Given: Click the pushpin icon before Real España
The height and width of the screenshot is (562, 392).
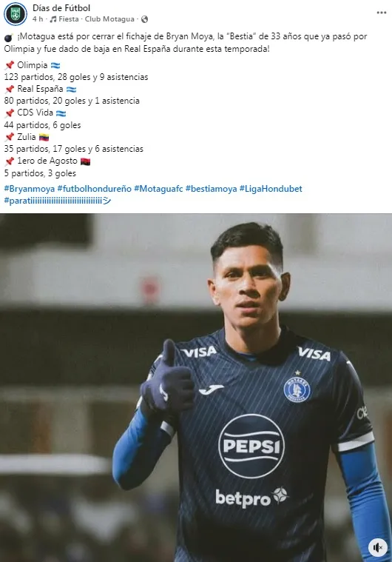Looking at the screenshot, I should coord(10,89).
